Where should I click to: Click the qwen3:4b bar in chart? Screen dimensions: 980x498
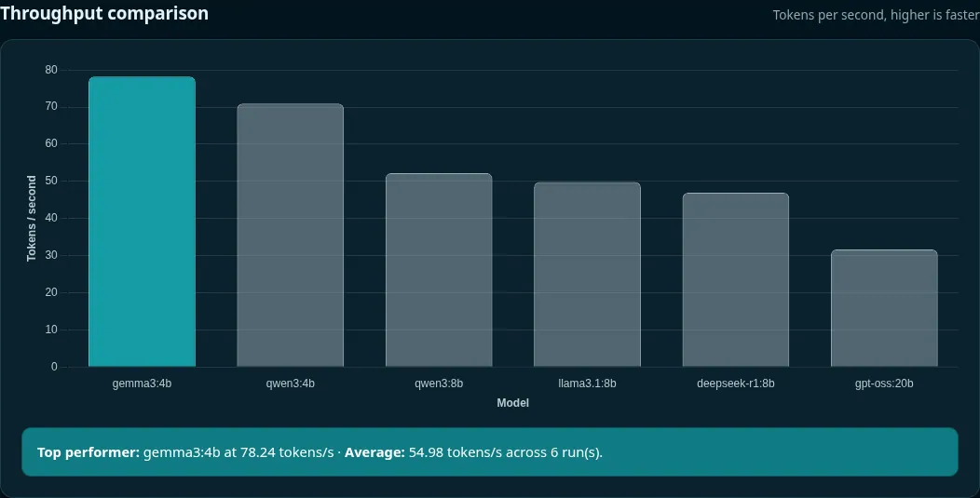tap(290, 235)
